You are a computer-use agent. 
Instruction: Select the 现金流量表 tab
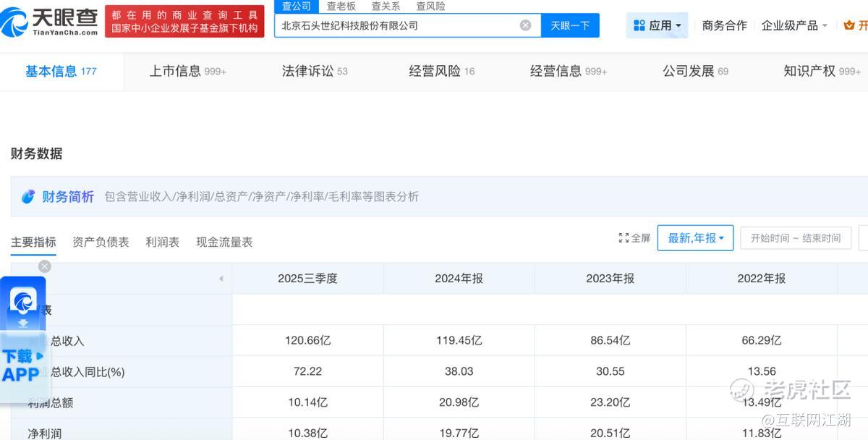click(x=224, y=242)
